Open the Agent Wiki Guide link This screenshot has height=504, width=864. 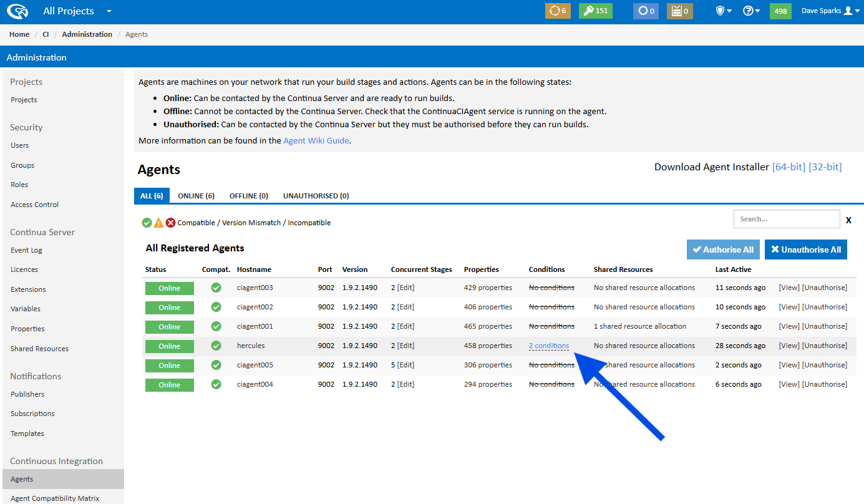[x=316, y=141]
